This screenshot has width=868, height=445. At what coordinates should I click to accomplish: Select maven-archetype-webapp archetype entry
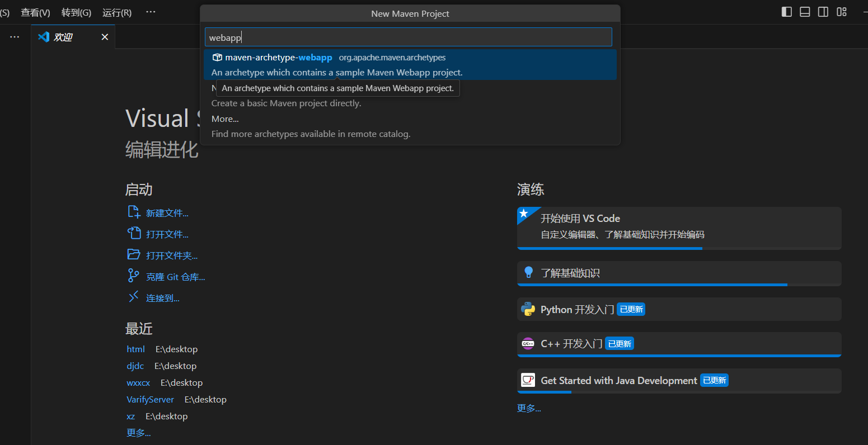(x=410, y=65)
